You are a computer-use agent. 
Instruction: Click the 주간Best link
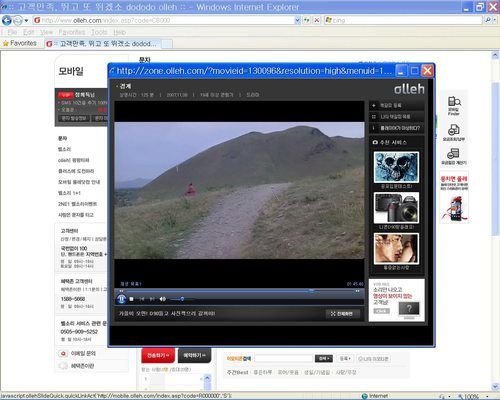tap(237, 372)
